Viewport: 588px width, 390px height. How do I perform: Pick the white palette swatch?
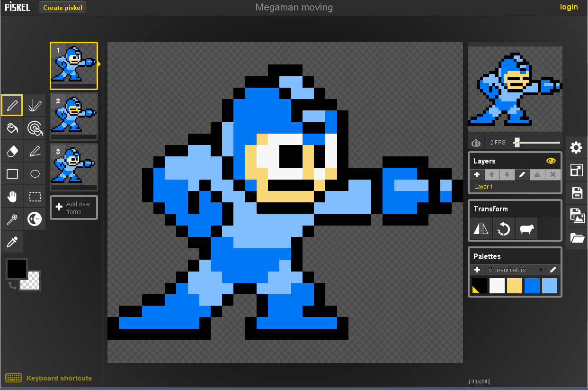[x=497, y=286]
